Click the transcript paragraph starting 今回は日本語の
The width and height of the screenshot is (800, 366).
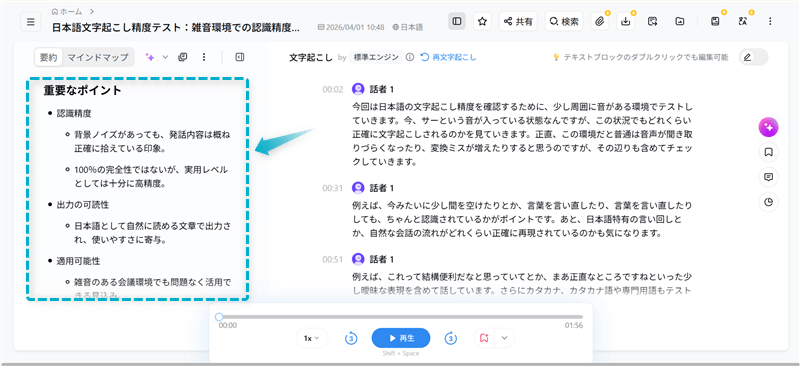522,134
